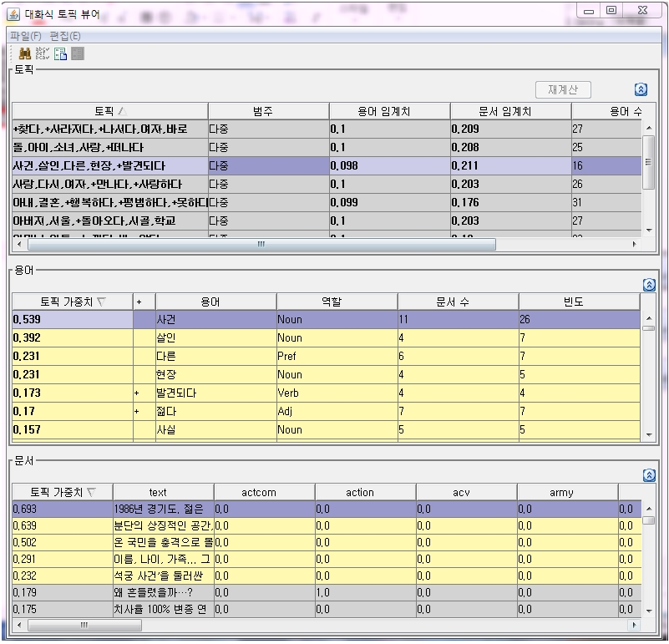Click the table view toolbar icon
This screenshot has width=669, height=644.
click(60, 53)
